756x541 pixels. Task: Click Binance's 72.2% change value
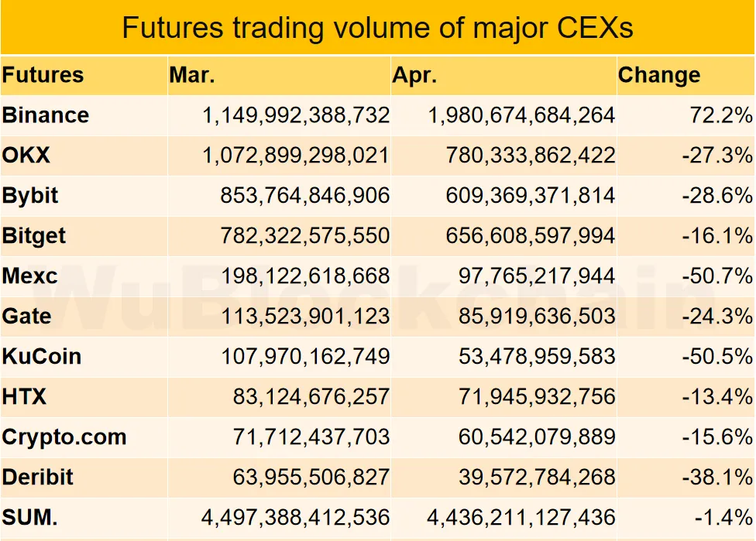[x=721, y=115]
